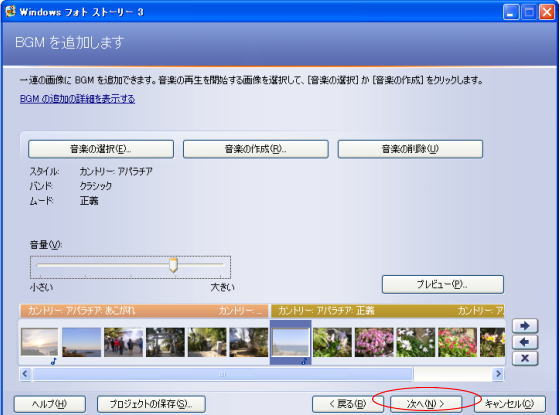Click music note under the first thumbnail
560x415 pixels.
[x=54, y=361]
